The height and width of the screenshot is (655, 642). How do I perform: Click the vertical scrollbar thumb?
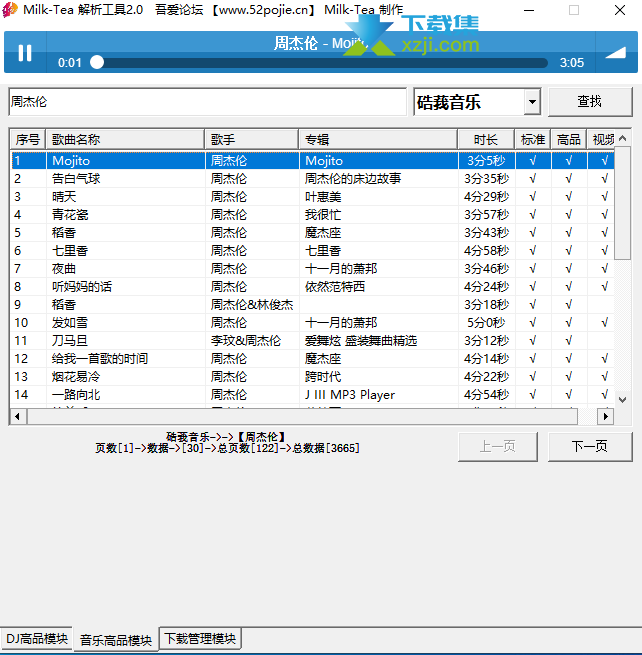[x=622, y=203]
